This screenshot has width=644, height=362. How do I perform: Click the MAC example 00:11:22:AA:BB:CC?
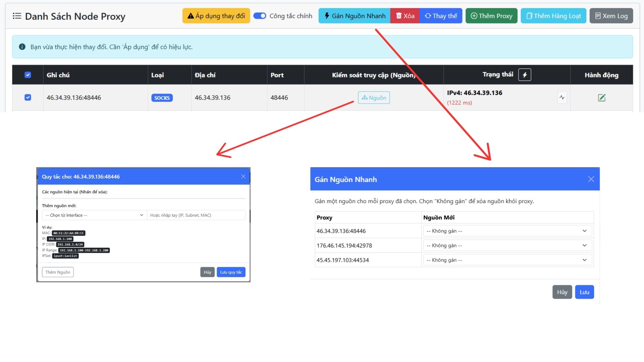(x=69, y=233)
